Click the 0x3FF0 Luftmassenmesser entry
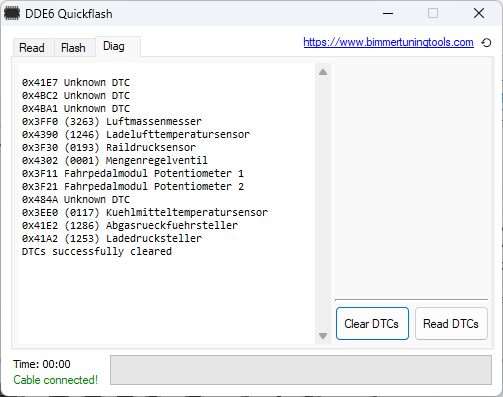This screenshot has width=503, height=397. tap(112, 121)
